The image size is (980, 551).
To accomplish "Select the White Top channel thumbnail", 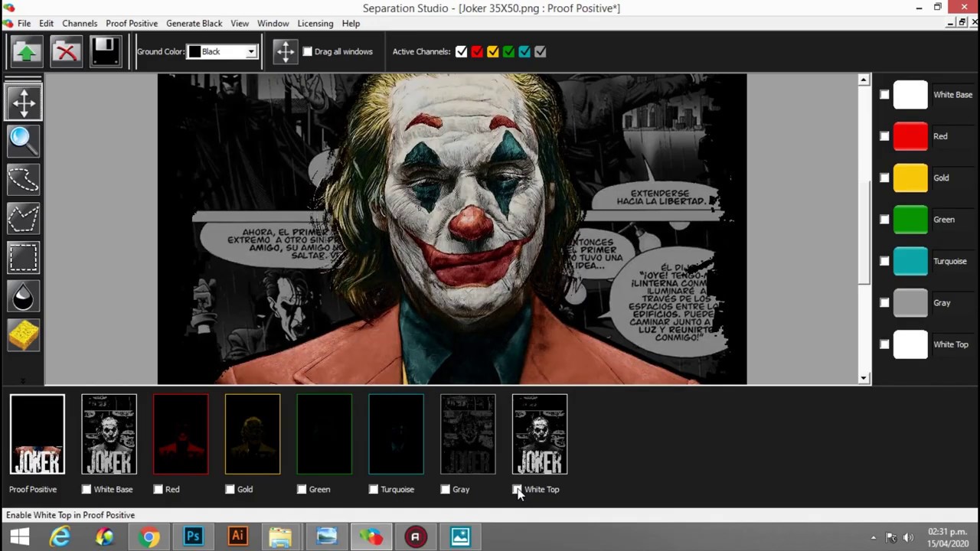I will (x=540, y=435).
